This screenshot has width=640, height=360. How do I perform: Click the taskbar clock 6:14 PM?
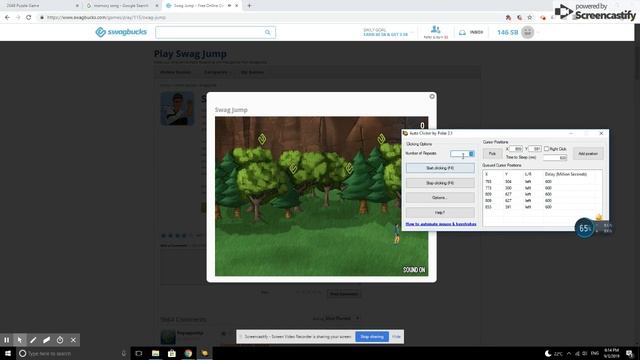tap(611, 353)
